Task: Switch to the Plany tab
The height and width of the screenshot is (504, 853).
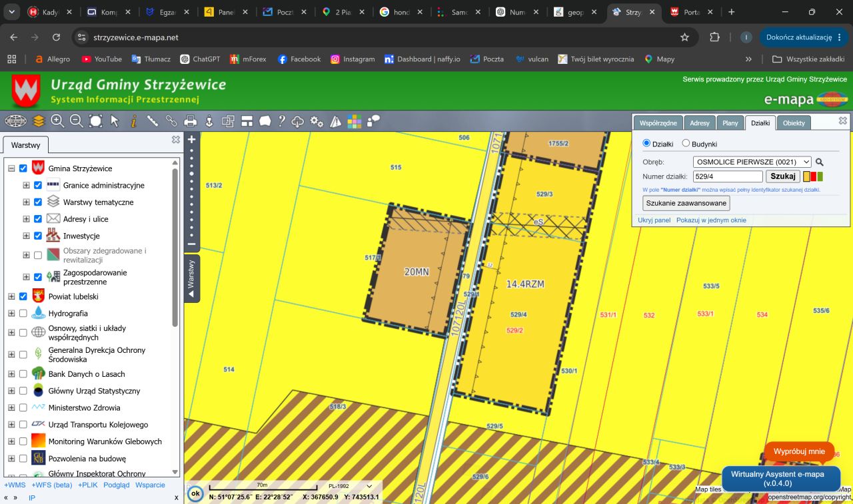Action: [x=730, y=123]
